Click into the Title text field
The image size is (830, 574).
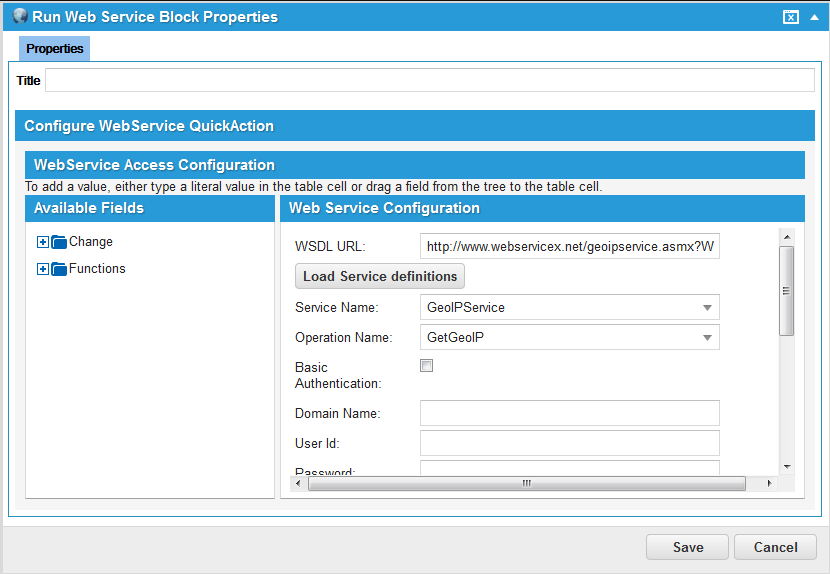pos(430,81)
